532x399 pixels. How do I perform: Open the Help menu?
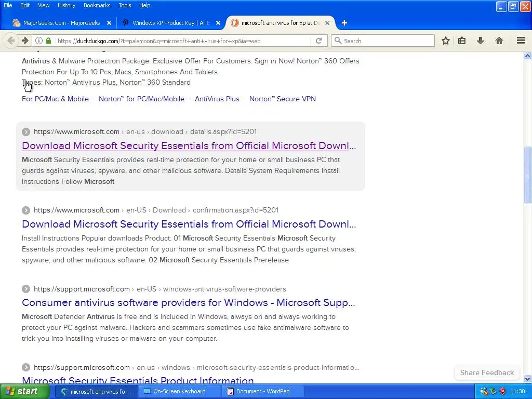point(145,5)
